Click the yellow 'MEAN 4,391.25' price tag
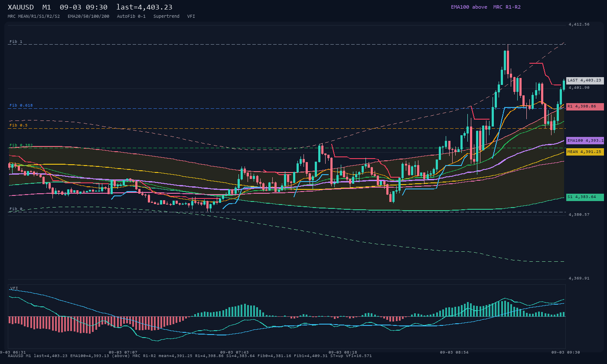Image resolution: width=607 pixels, height=364 pixels. [x=585, y=152]
